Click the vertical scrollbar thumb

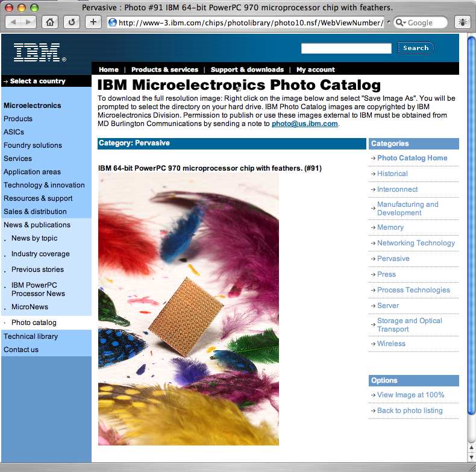(471, 225)
